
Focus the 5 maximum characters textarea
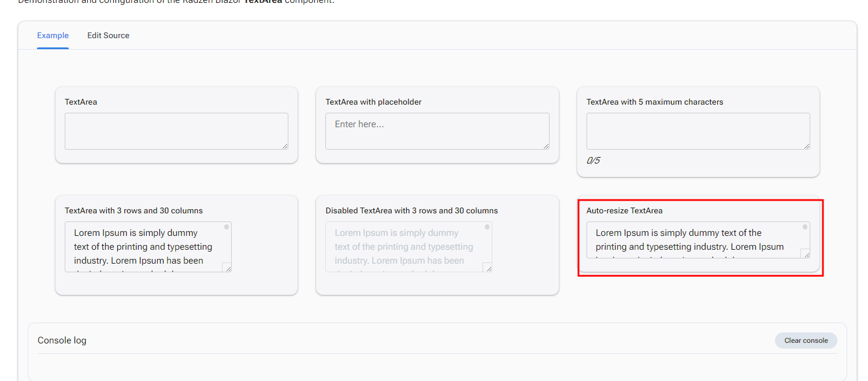pos(698,131)
